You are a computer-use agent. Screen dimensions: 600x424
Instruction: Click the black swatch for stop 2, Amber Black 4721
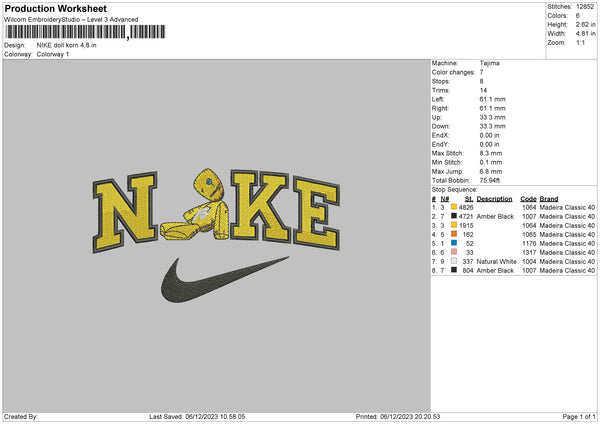[454, 216]
